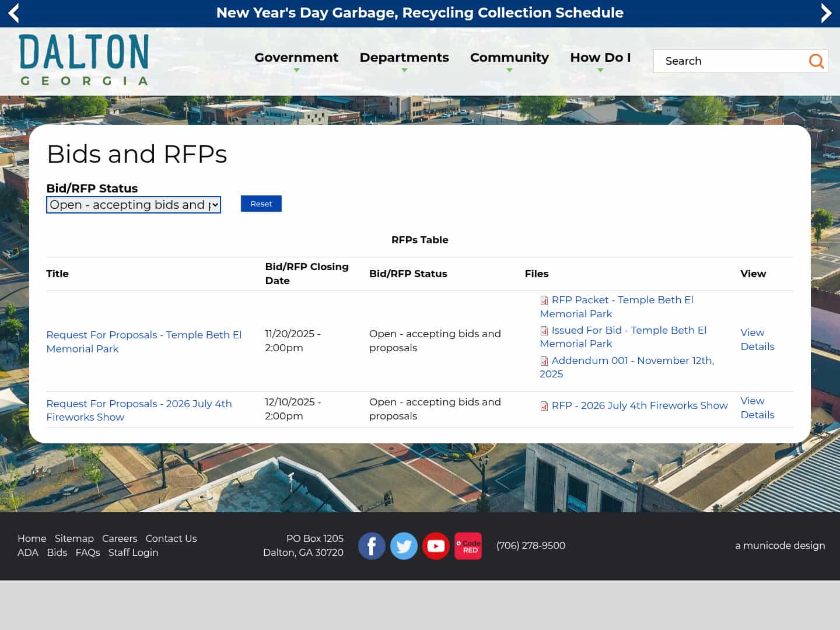
Task: Click the left arrow on announcement banner
Action: [x=13, y=13]
